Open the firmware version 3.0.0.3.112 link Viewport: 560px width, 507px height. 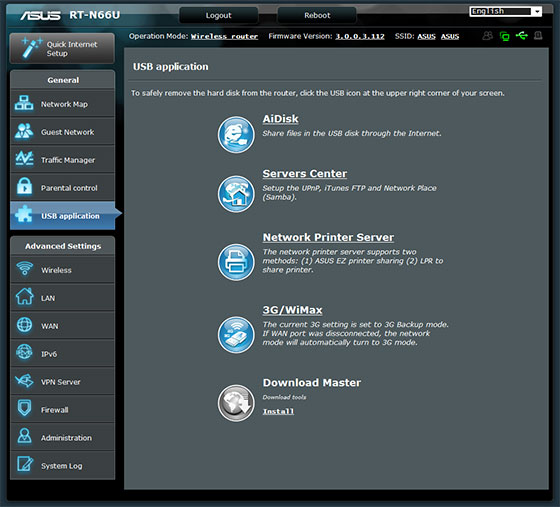[x=360, y=36]
